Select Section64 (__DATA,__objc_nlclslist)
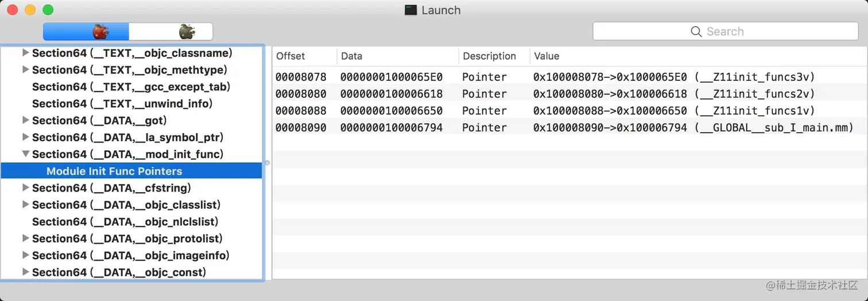 [125, 222]
